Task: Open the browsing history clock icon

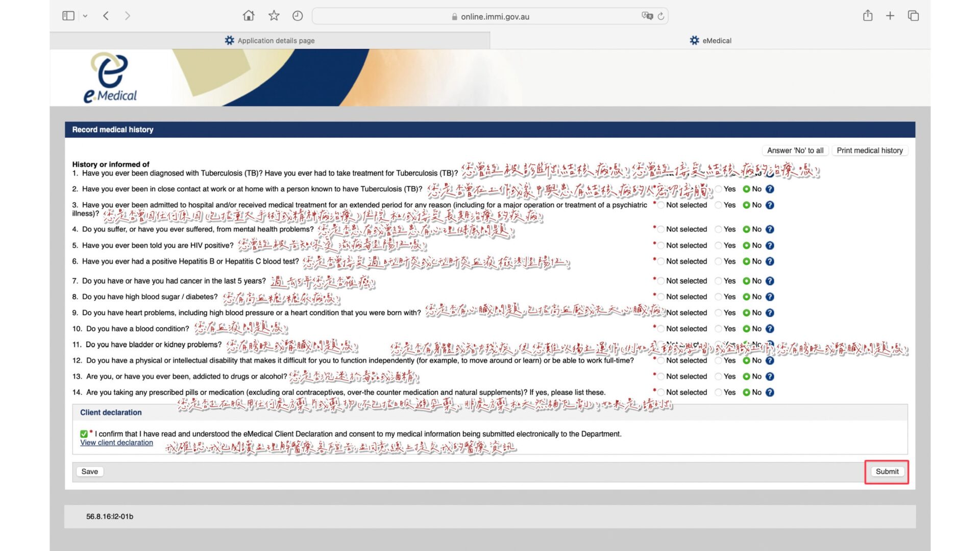Action: coord(298,16)
